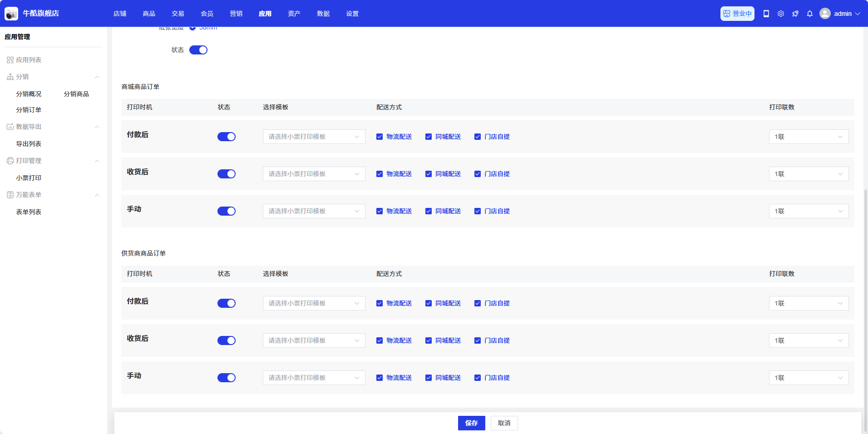Open 打印联数 dropdown for 供货商 收货后 row
Image resolution: width=868 pixels, height=434 pixels.
coord(809,340)
